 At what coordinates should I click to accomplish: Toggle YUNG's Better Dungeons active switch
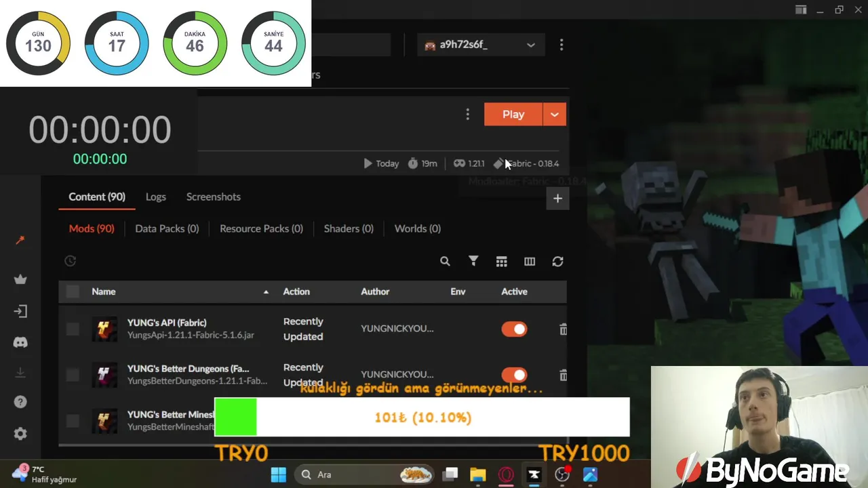coord(514,375)
